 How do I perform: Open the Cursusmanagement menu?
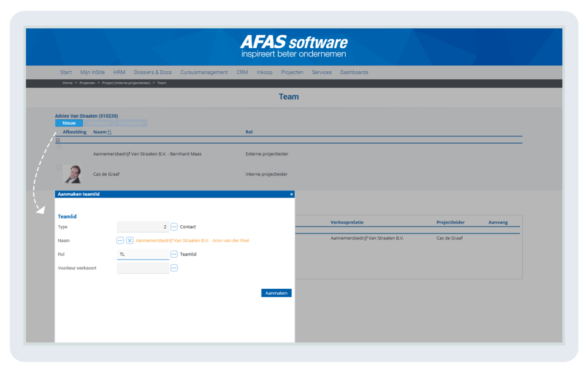[204, 72]
